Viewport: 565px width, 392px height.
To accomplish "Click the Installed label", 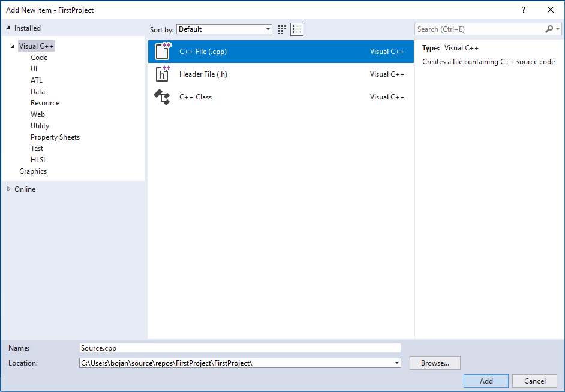I will (x=28, y=28).
